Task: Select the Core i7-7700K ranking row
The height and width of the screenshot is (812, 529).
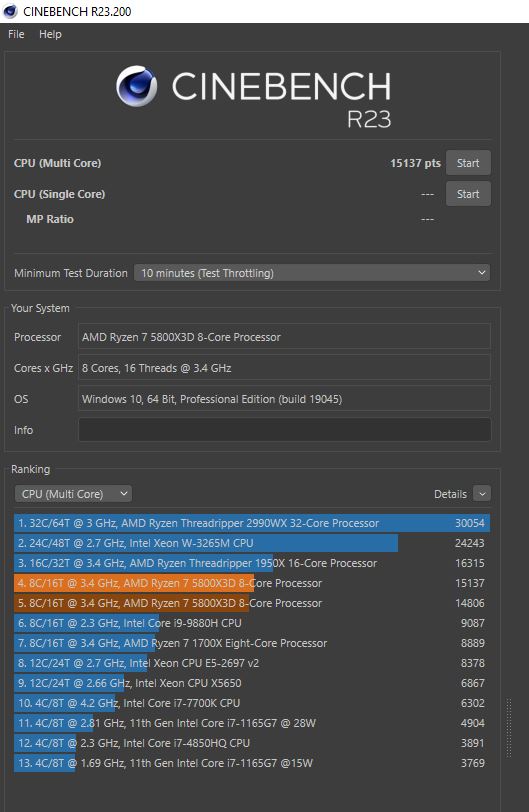Action: click(x=252, y=703)
